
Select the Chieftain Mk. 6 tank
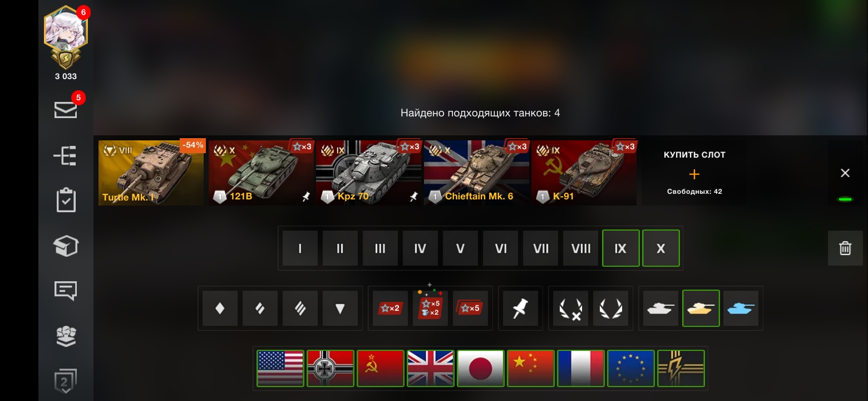coord(476,173)
